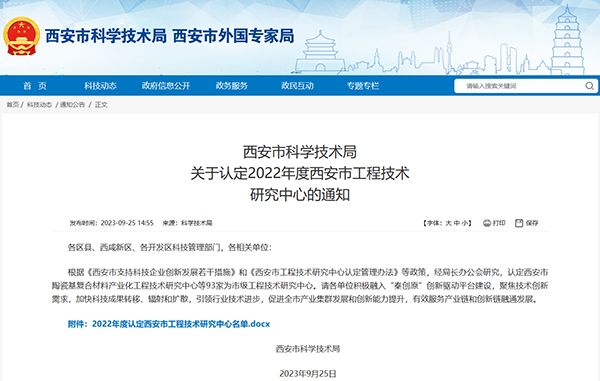
Task: Click the national emblem logo
Action: coord(21,37)
